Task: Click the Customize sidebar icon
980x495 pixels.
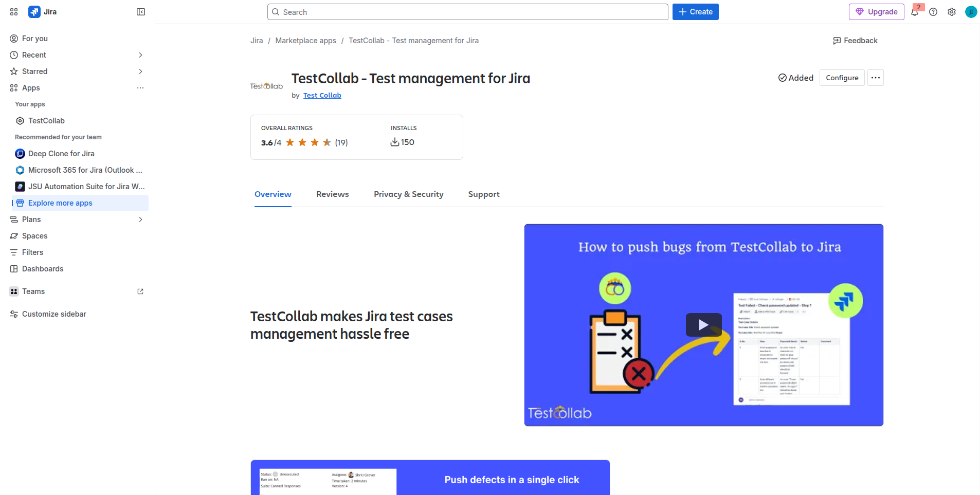Action: click(x=14, y=314)
